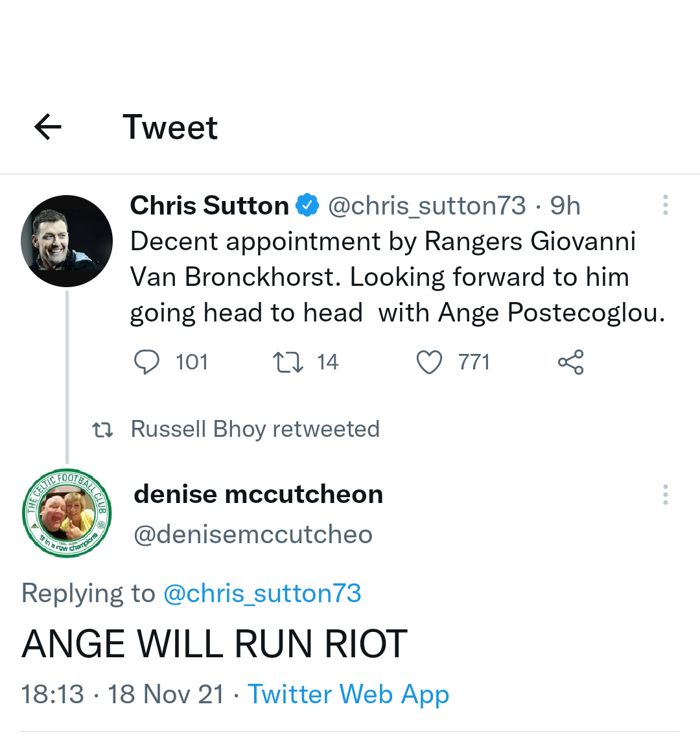The width and height of the screenshot is (700, 748).
Task: Click the 18:13 · 18 Nov 21 timestamp
Action: tap(122, 694)
